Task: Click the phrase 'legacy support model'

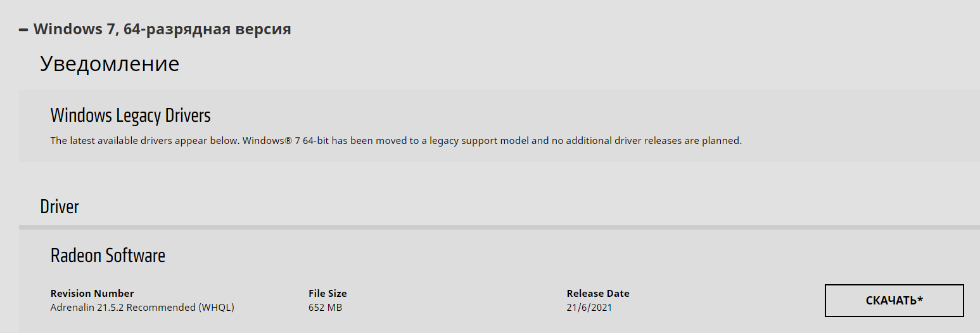Action: pos(479,141)
